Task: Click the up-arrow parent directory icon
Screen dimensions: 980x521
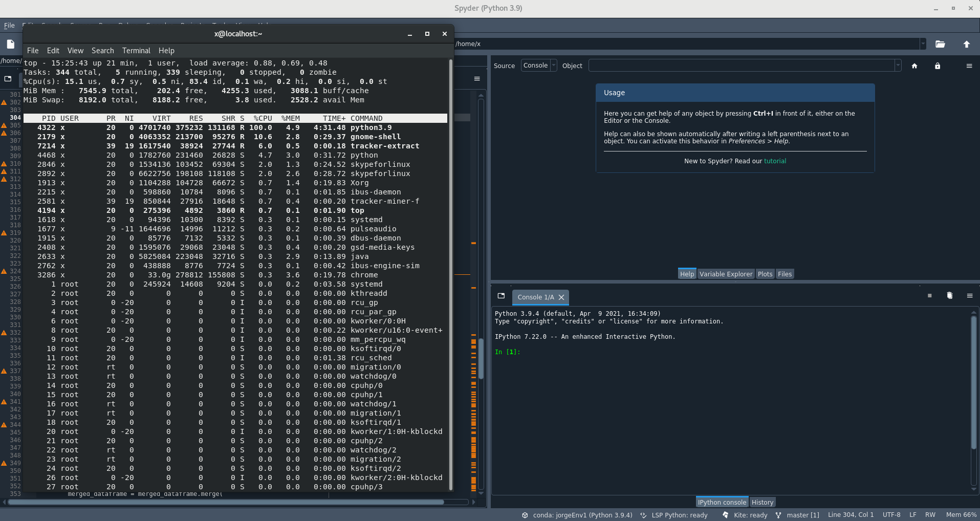Action: 967,45
